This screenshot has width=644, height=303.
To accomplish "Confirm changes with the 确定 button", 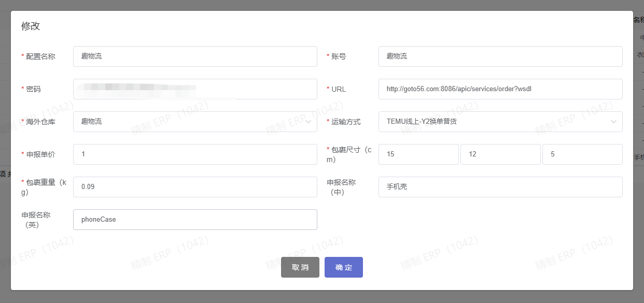I will click(343, 267).
